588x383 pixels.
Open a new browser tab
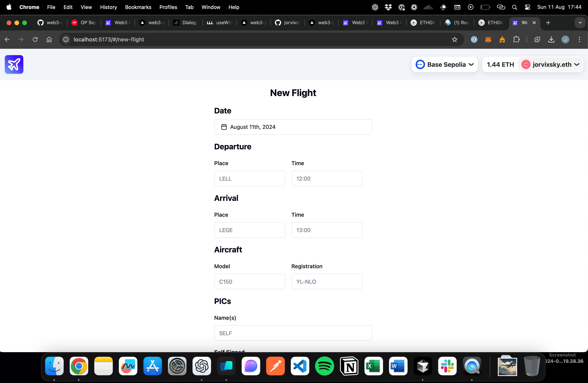[x=548, y=23]
